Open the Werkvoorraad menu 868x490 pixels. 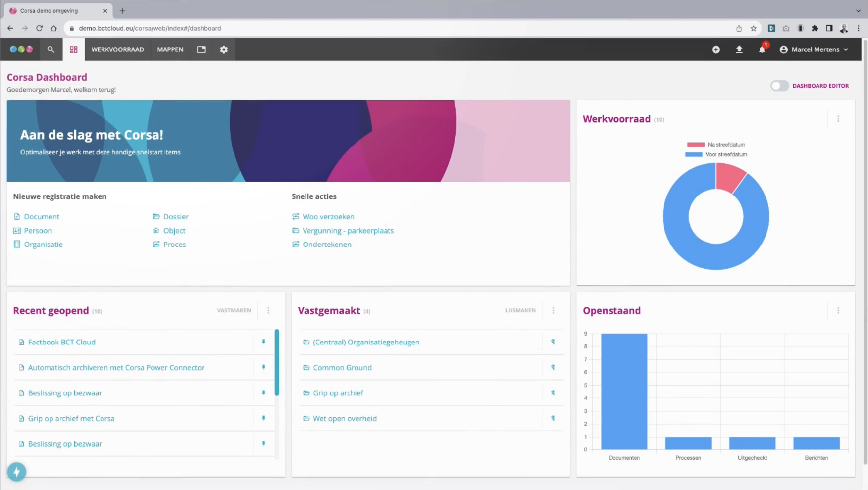click(x=117, y=49)
